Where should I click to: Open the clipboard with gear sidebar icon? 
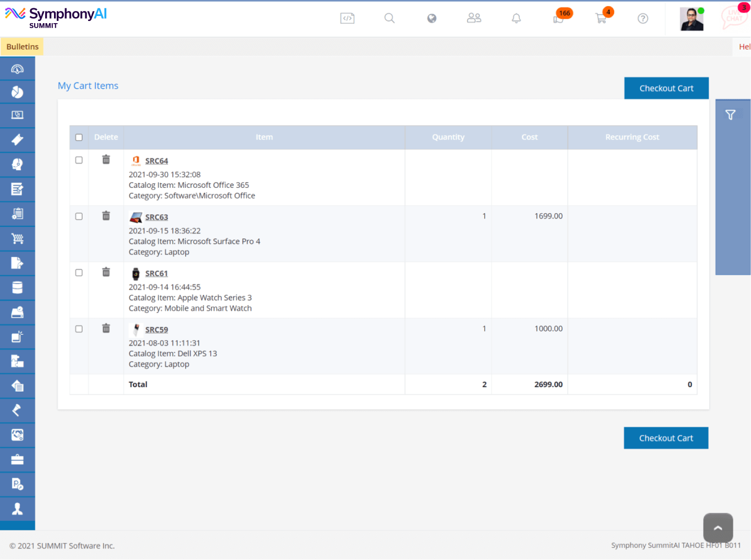coord(17,214)
